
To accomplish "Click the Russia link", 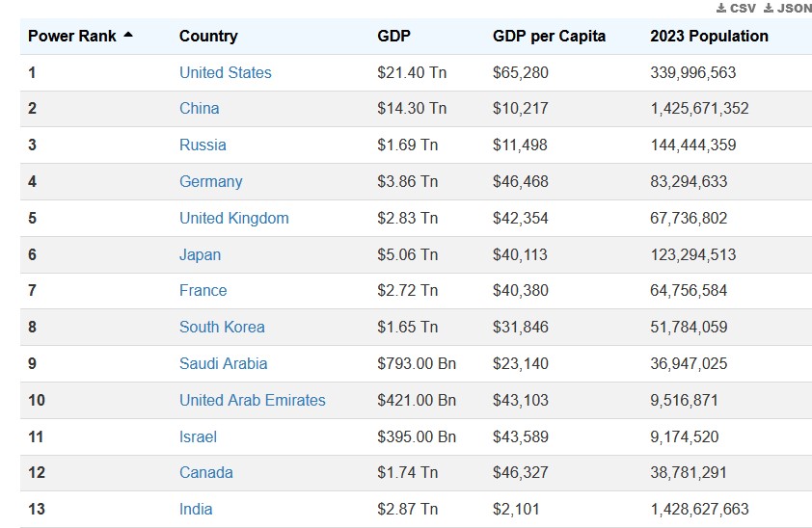I will [x=203, y=145].
